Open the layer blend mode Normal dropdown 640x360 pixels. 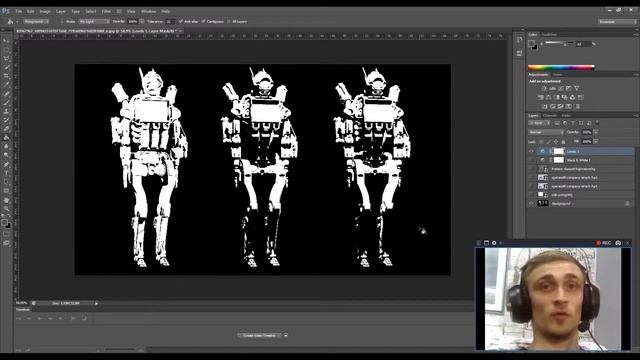tap(546, 132)
